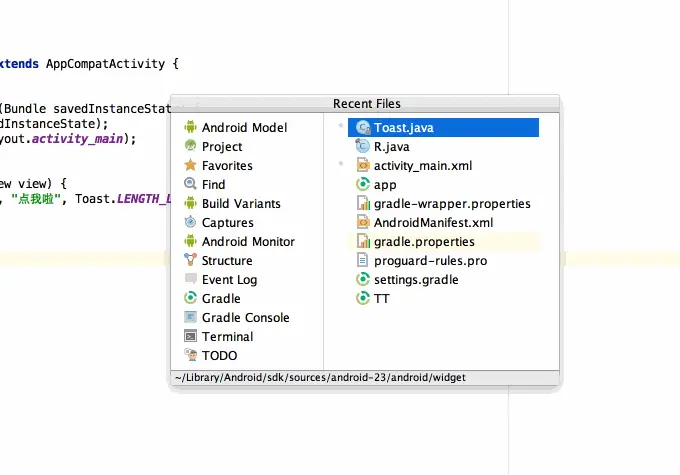Open the Structure tool window
The width and height of the screenshot is (680, 475).
[x=218, y=260]
